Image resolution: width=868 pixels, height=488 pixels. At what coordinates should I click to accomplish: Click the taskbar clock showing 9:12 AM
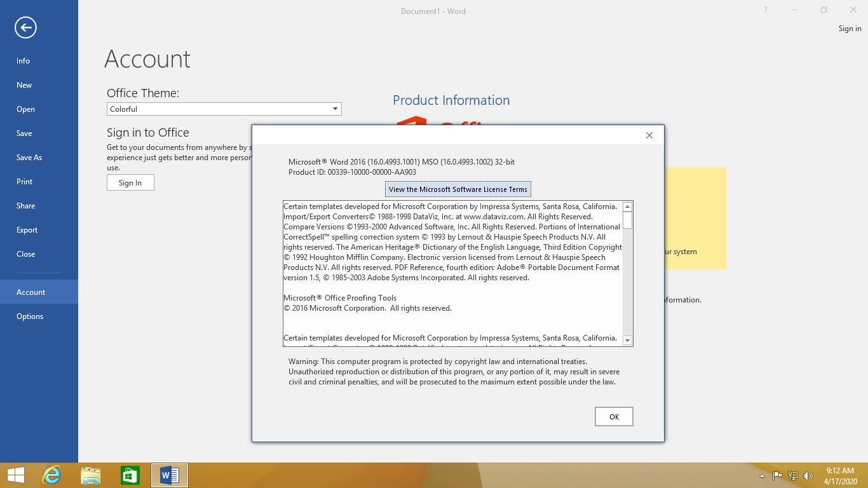tap(841, 476)
